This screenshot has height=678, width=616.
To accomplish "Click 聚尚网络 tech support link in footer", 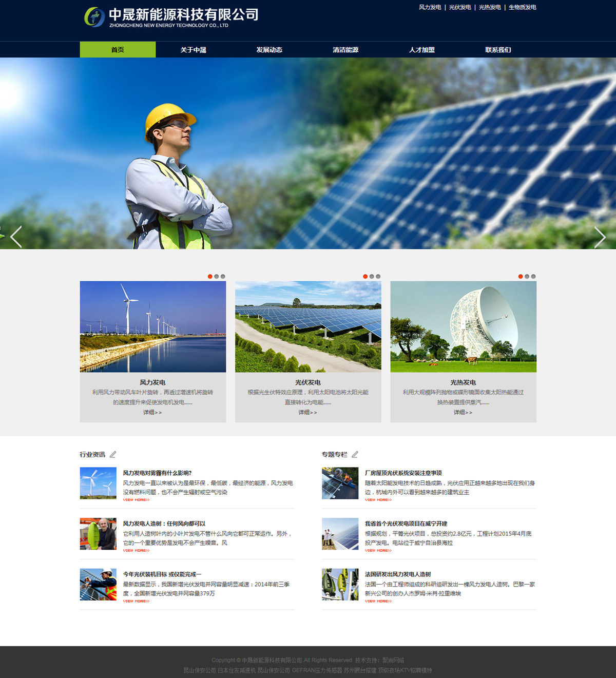I will tap(393, 660).
